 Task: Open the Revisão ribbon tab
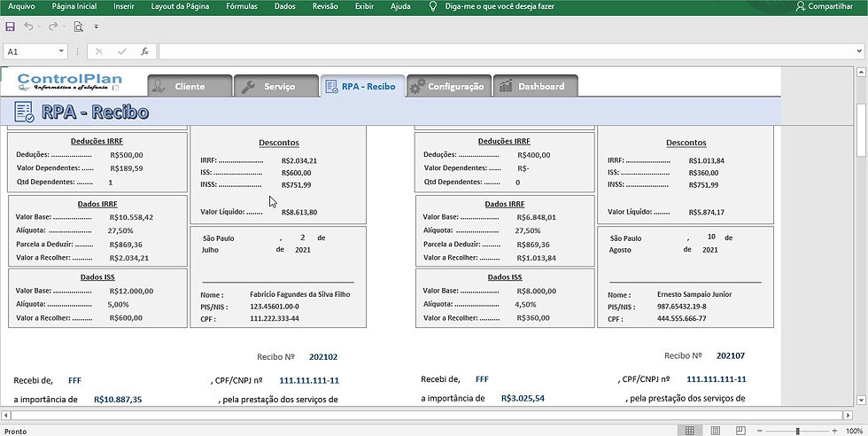click(325, 7)
